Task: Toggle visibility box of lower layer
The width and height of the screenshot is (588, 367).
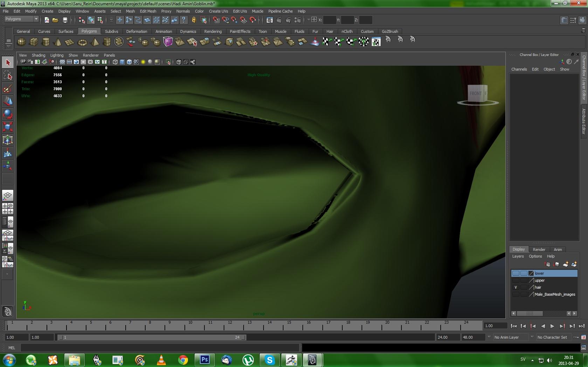Action: [516, 273]
